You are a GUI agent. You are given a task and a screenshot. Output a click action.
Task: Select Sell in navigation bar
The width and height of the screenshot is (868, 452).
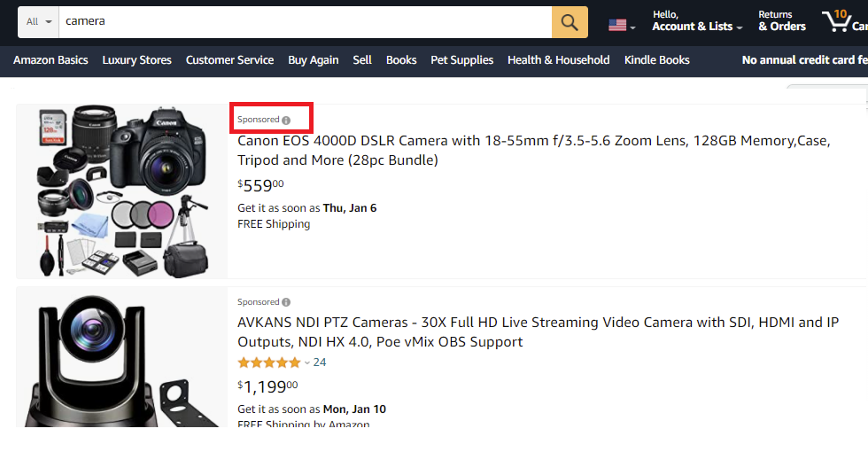362,60
